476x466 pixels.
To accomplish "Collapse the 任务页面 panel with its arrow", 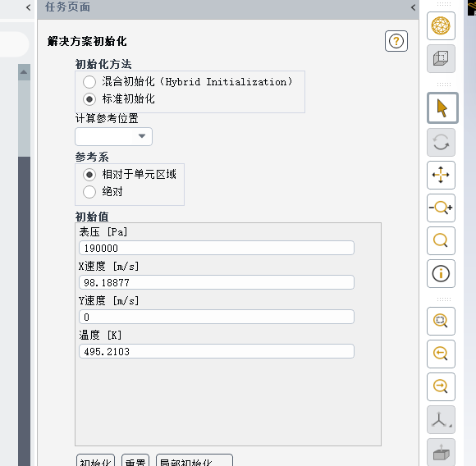I will coord(413,7).
